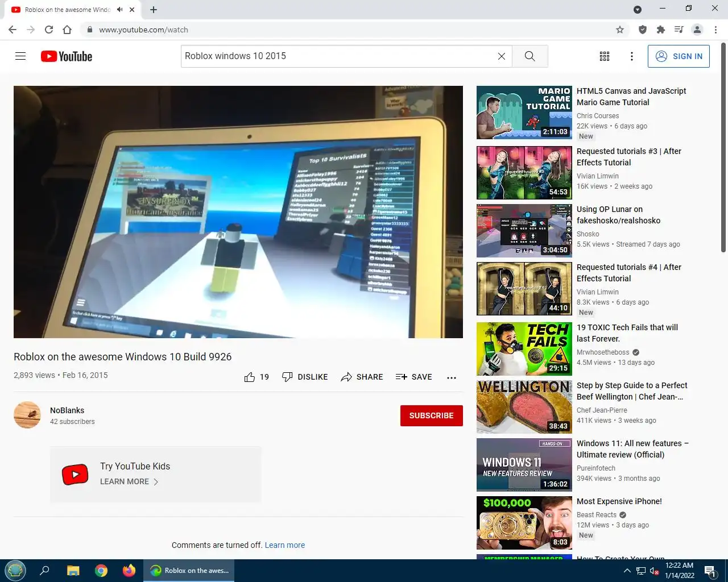
Task: Mute the tab via speaker icon
Action: pos(120,10)
